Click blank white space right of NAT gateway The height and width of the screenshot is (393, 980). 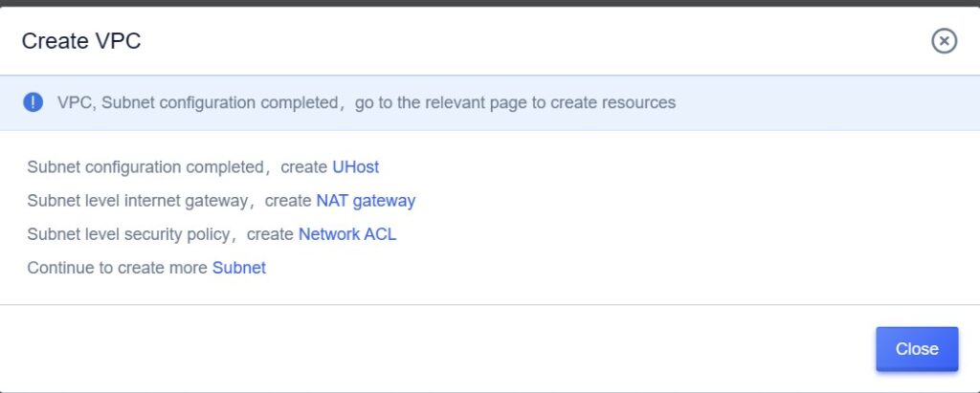tap(670, 201)
